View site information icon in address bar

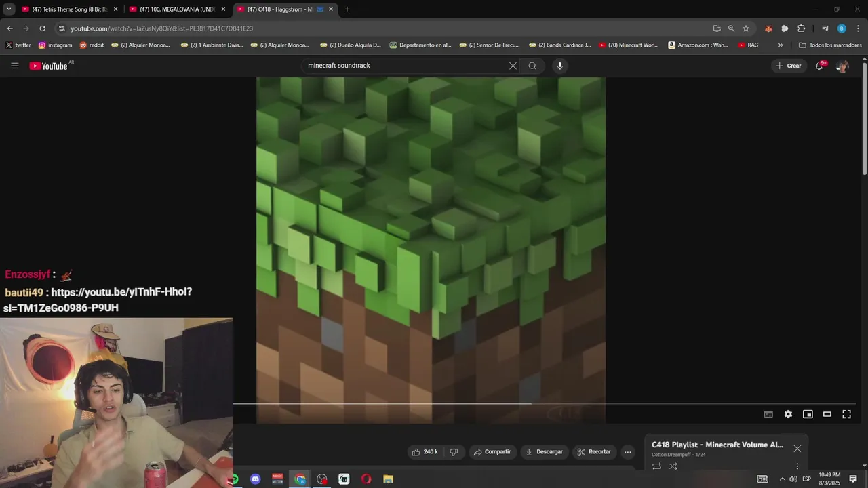62,28
